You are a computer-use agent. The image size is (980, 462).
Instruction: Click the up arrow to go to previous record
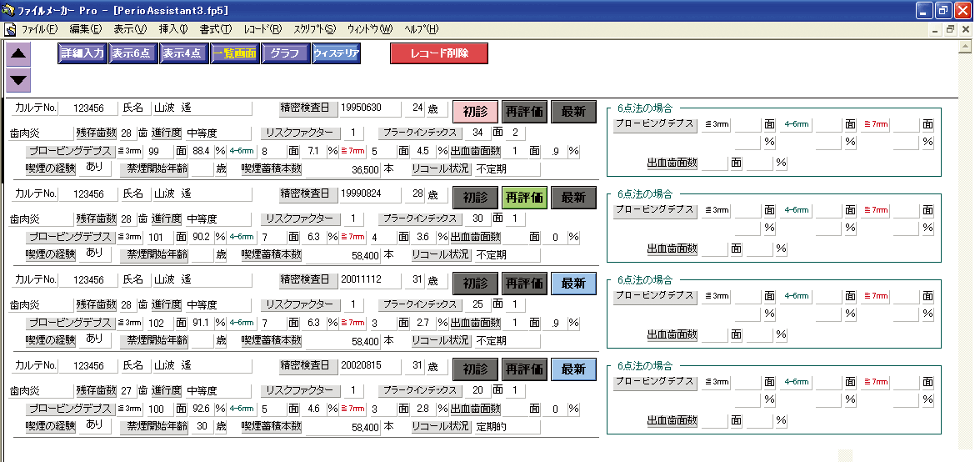tap(19, 55)
